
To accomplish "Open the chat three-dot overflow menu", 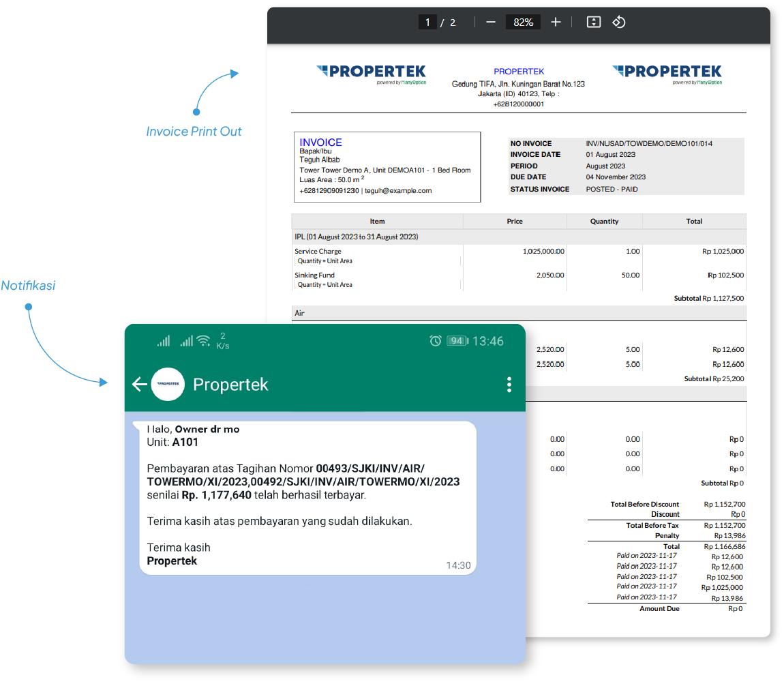I will coord(509,384).
